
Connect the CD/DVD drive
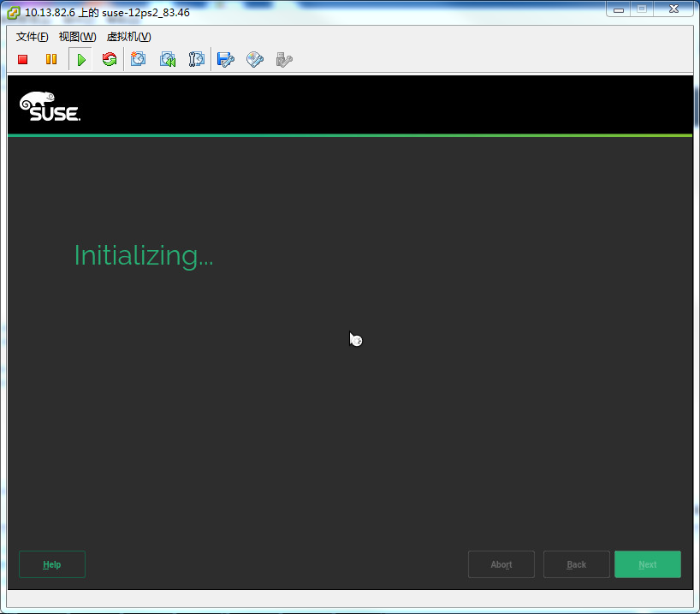(x=254, y=59)
